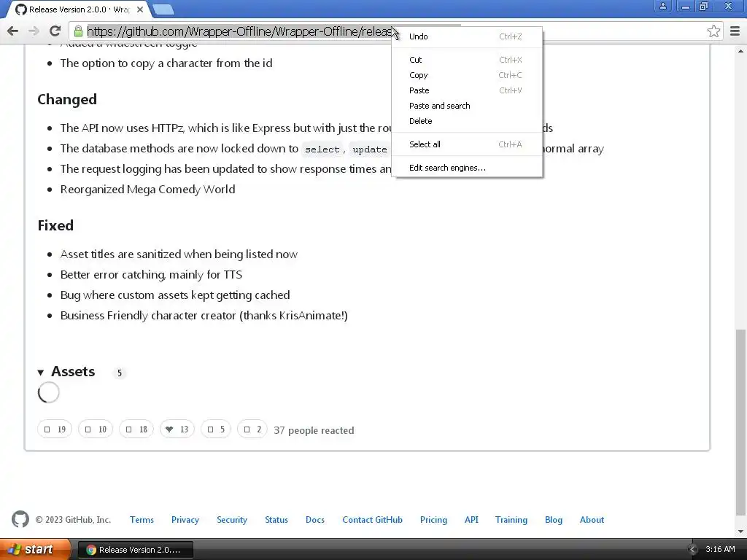Click the taskbar clock showing 3:16 AM
747x560 pixels.
point(720,549)
